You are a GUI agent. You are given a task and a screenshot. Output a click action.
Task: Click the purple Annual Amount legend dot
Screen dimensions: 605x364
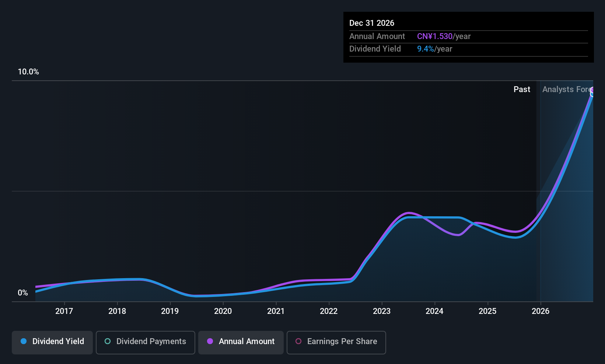[210, 342]
